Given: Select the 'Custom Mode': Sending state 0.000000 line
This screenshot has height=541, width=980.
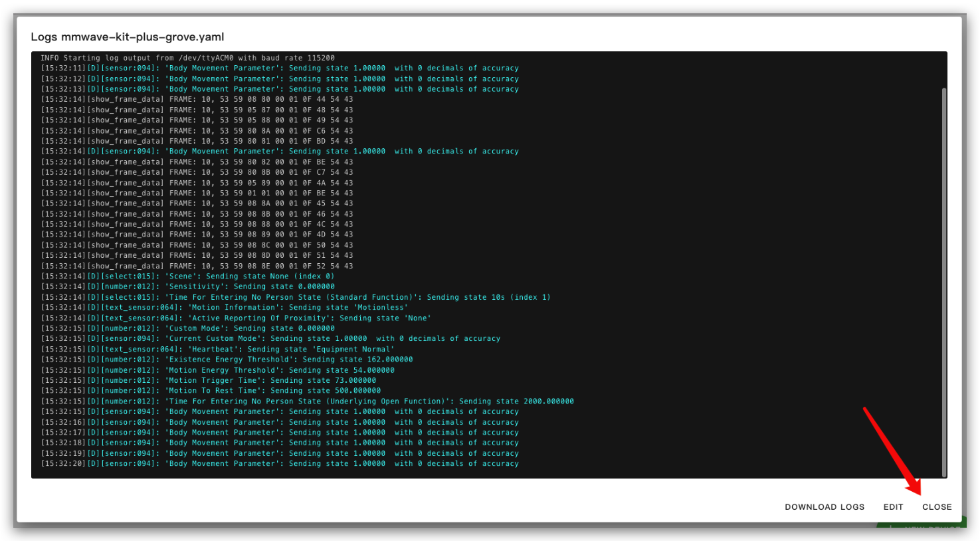Looking at the screenshot, I should (187, 328).
